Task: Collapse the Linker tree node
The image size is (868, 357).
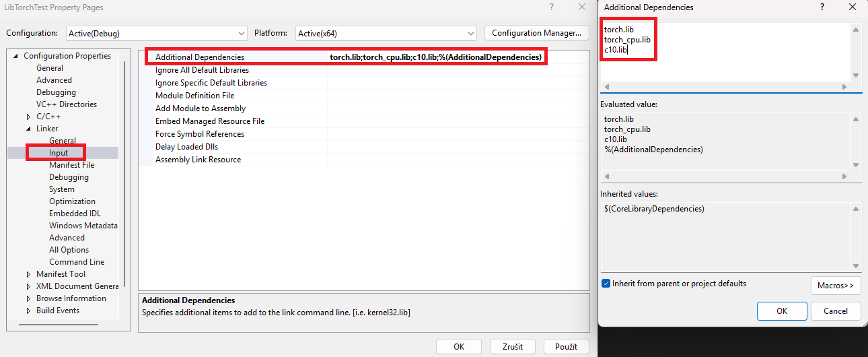Action: [29, 129]
